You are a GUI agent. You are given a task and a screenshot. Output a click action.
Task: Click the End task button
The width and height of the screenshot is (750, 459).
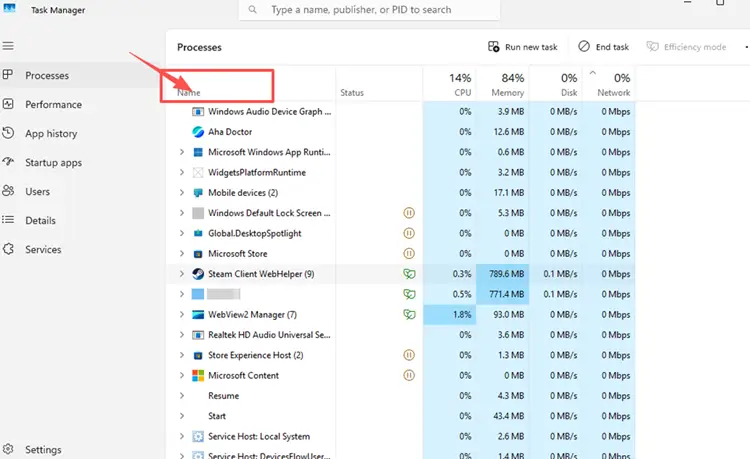point(604,46)
